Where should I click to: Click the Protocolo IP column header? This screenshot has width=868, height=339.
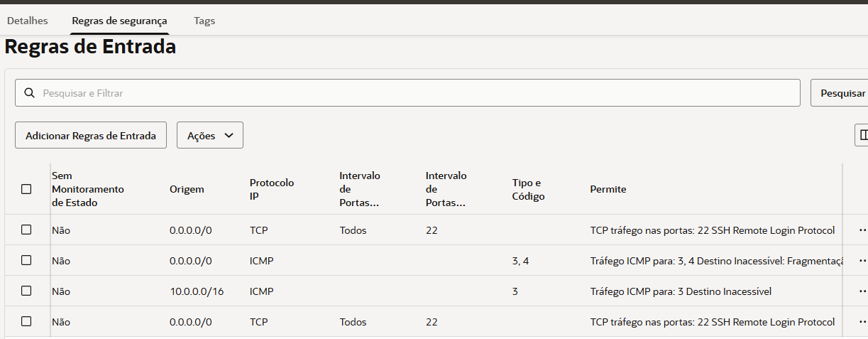[x=271, y=189]
